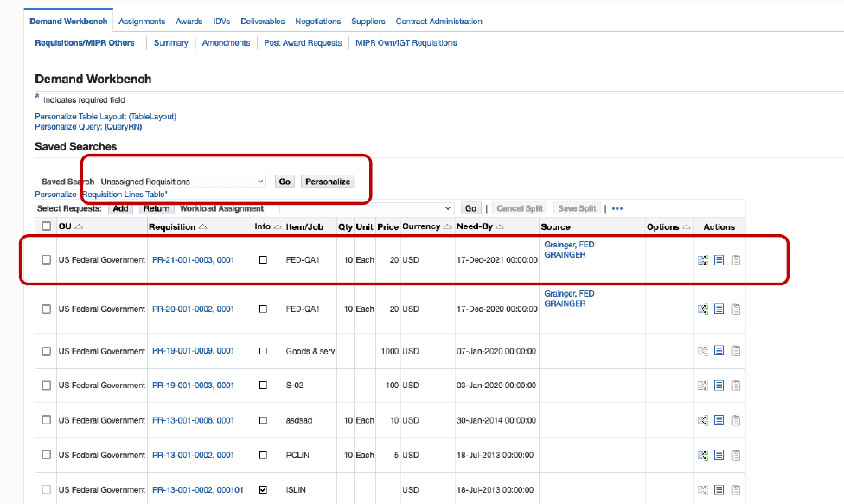This screenshot has width=844, height=504.
Task: Toggle Info checkbox for S-02 row
Action: click(263, 385)
